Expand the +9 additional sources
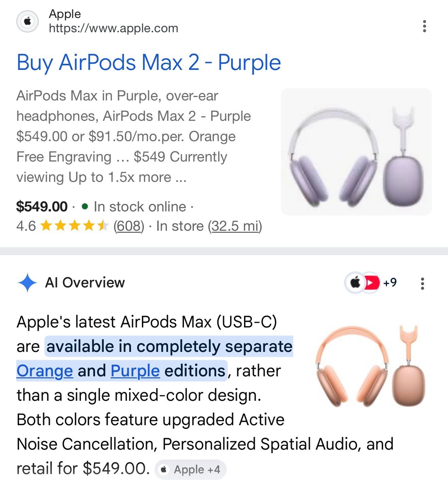448x490 pixels. coord(390,282)
